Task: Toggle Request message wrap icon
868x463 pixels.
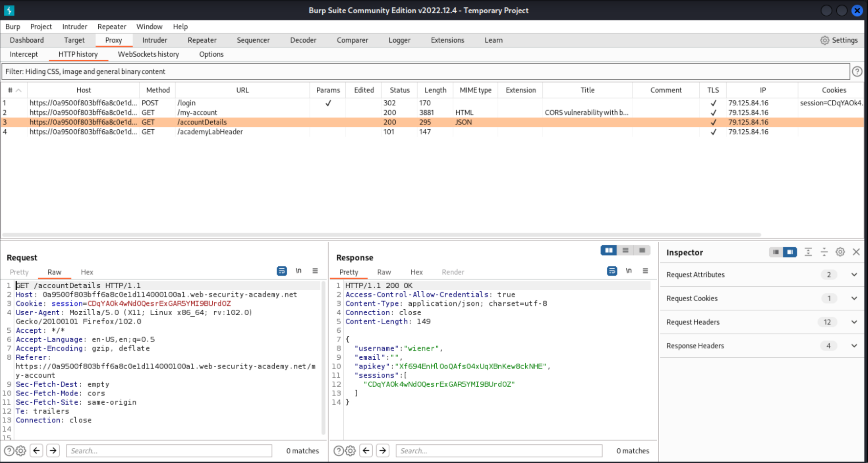Action: point(282,271)
